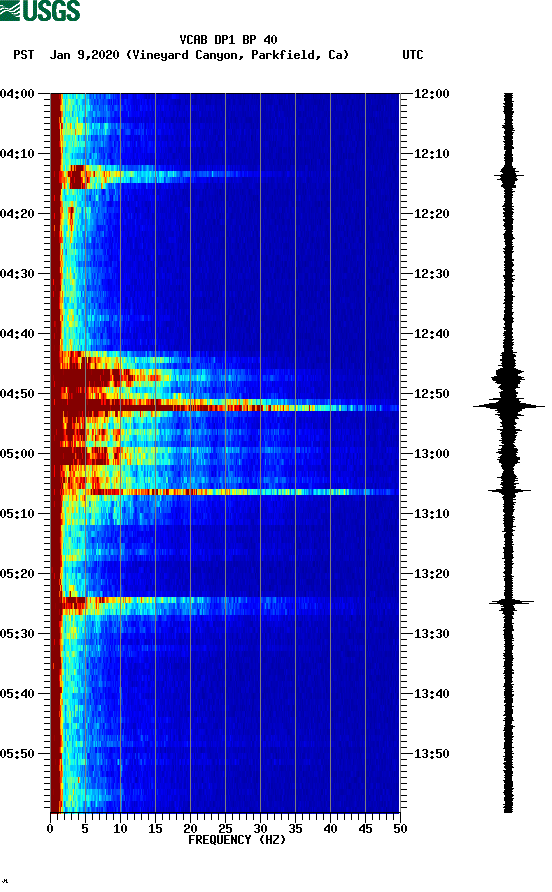
Task: Click the waveform spike near 13:25 UTC
Action: (x=510, y=601)
